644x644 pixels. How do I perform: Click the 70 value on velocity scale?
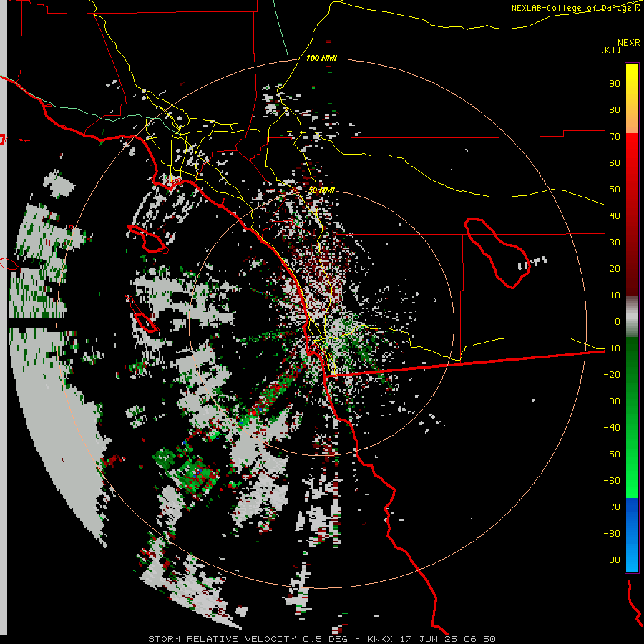pyautogui.click(x=615, y=137)
